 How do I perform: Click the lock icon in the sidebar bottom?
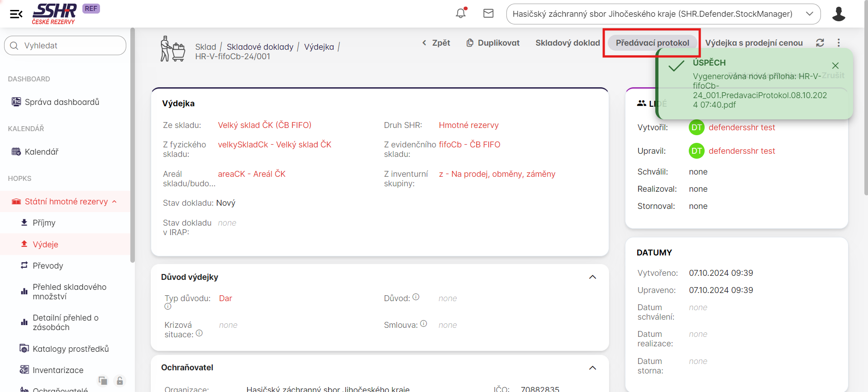pyautogui.click(x=119, y=381)
